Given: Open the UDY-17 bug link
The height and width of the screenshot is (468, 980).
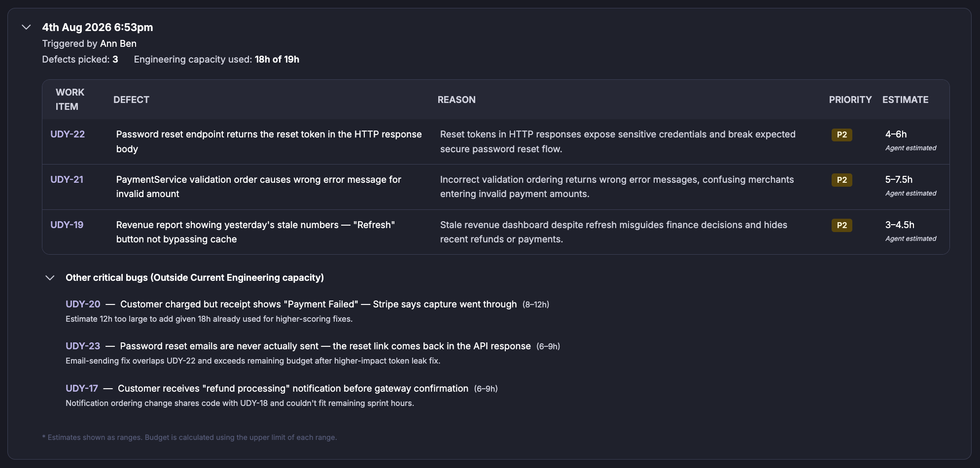Looking at the screenshot, I should 82,388.
